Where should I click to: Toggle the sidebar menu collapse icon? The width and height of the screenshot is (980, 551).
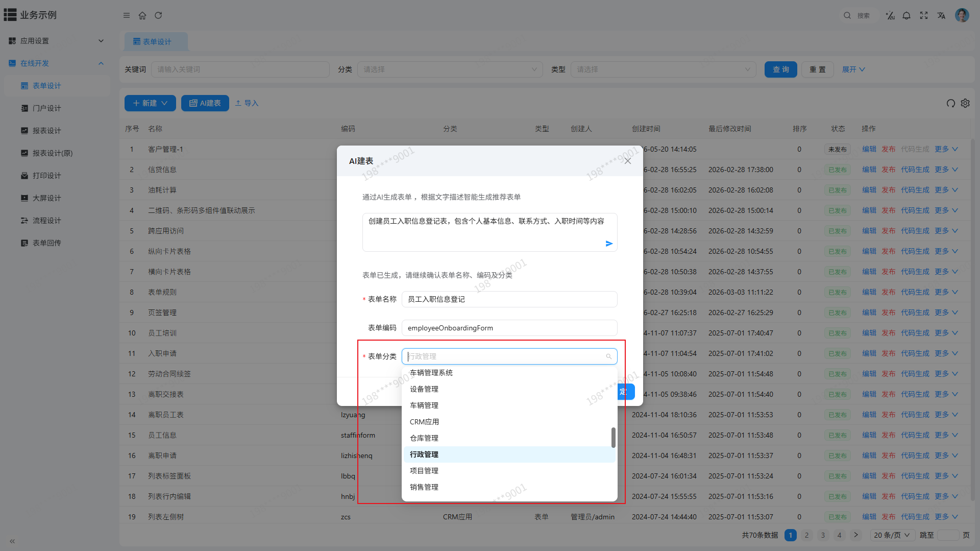127,15
